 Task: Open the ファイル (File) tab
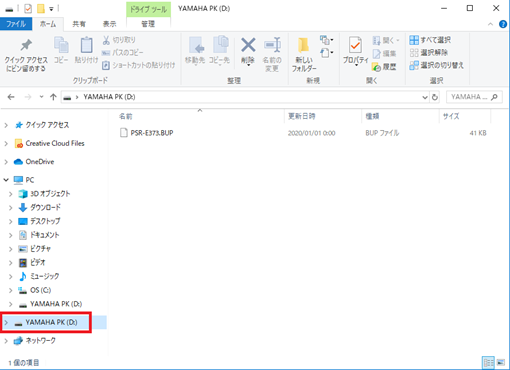tap(16, 24)
